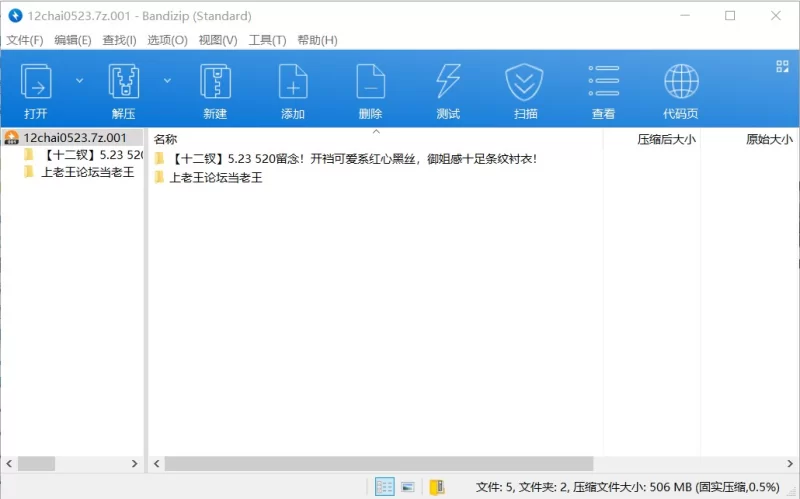
Task: Open the 查找(I) menu
Action: click(119, 40)
